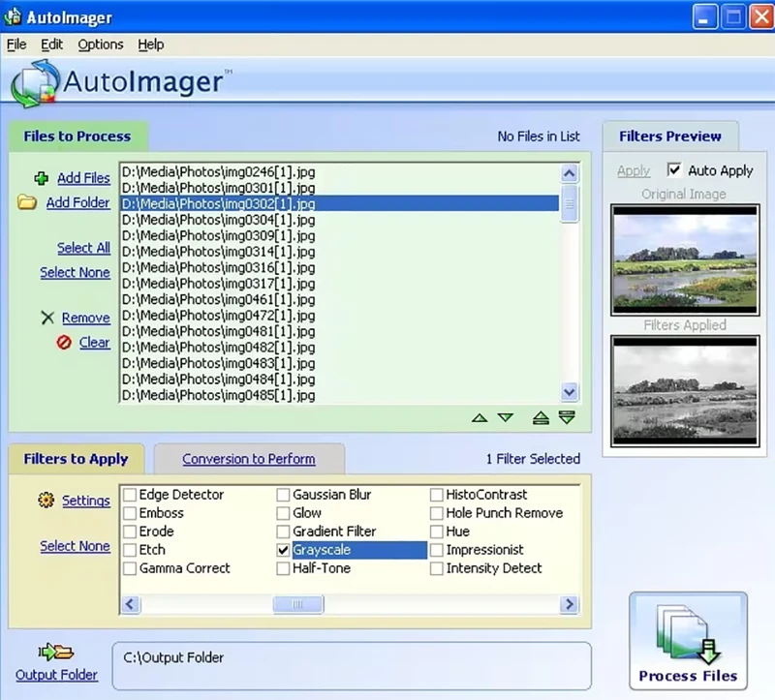Enable Gamma Correct filter

[x=130, y=568]
